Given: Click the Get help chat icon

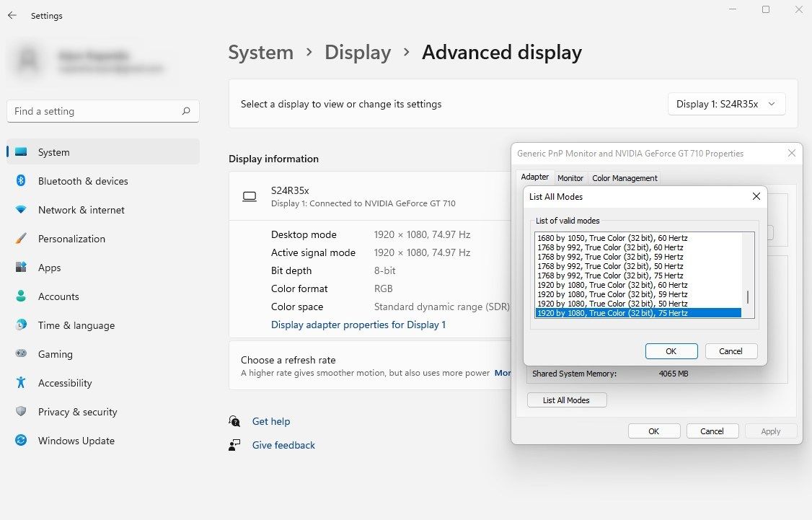Looking at the screenshot, I should pos(234,421).
